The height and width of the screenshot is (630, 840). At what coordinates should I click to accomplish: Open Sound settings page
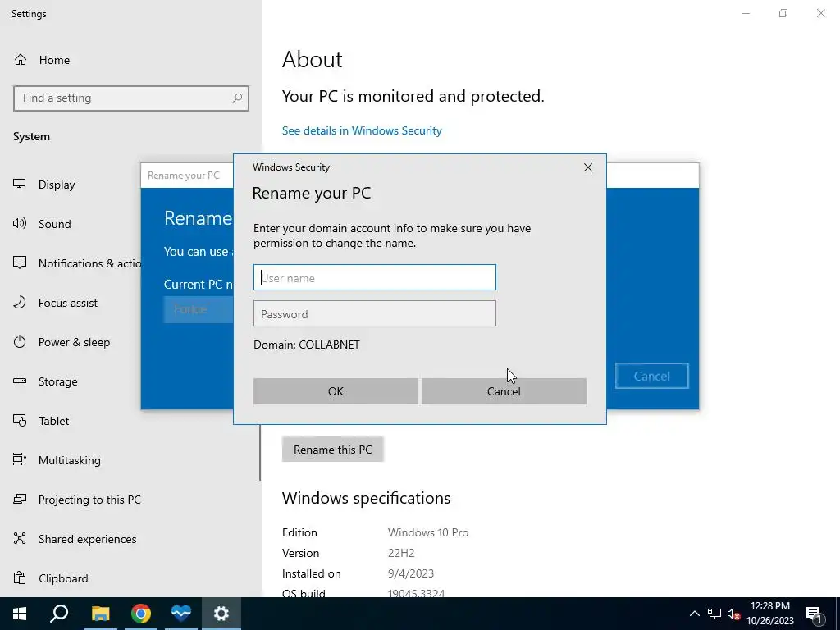click(x=55, y=224)
